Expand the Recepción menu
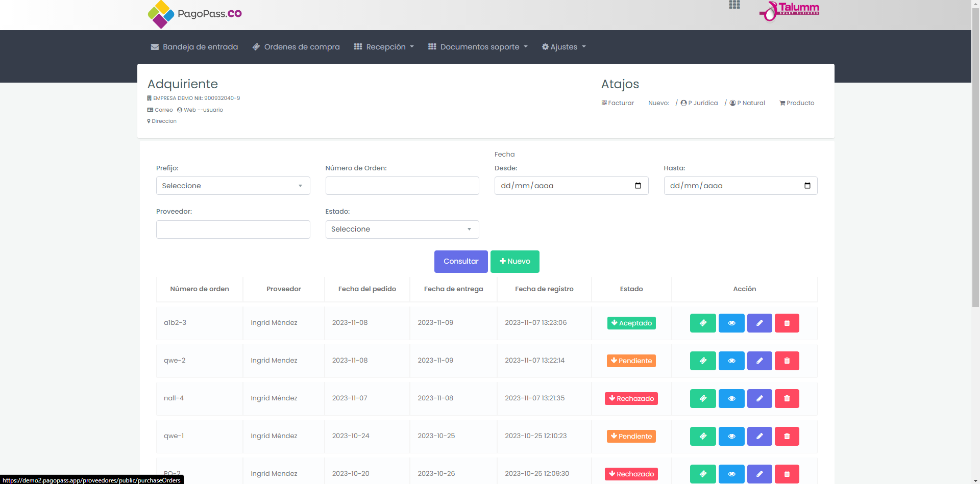Viewport: 980px width, 484px height. pos(384,47)
